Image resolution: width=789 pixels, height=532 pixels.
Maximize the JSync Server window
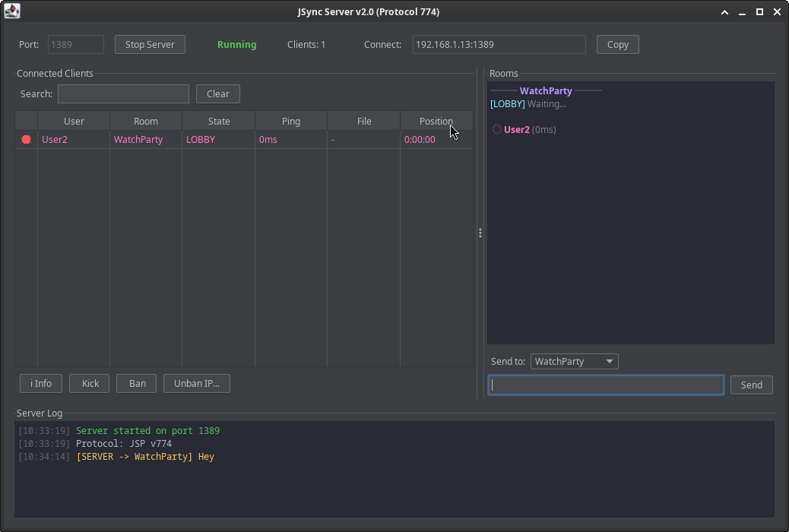(760, 12)
